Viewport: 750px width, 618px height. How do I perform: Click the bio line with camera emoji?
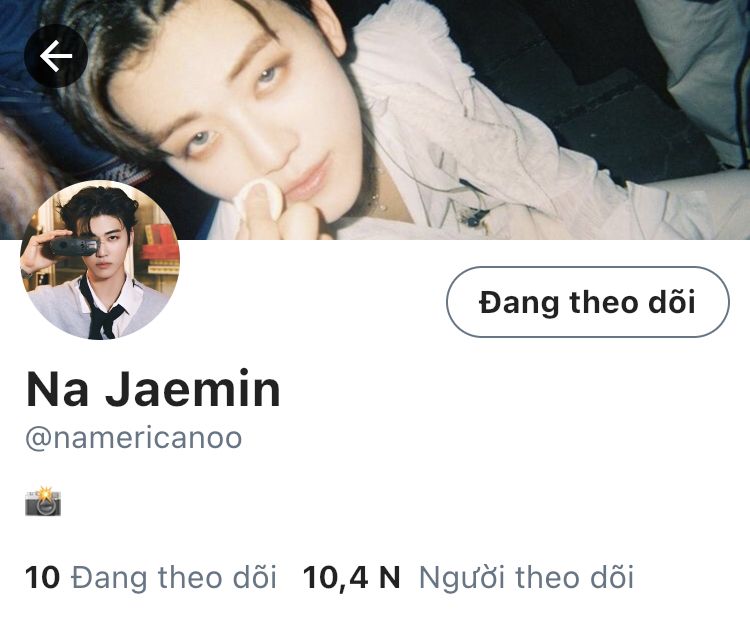pyautogui.click(x=43, y=502)
